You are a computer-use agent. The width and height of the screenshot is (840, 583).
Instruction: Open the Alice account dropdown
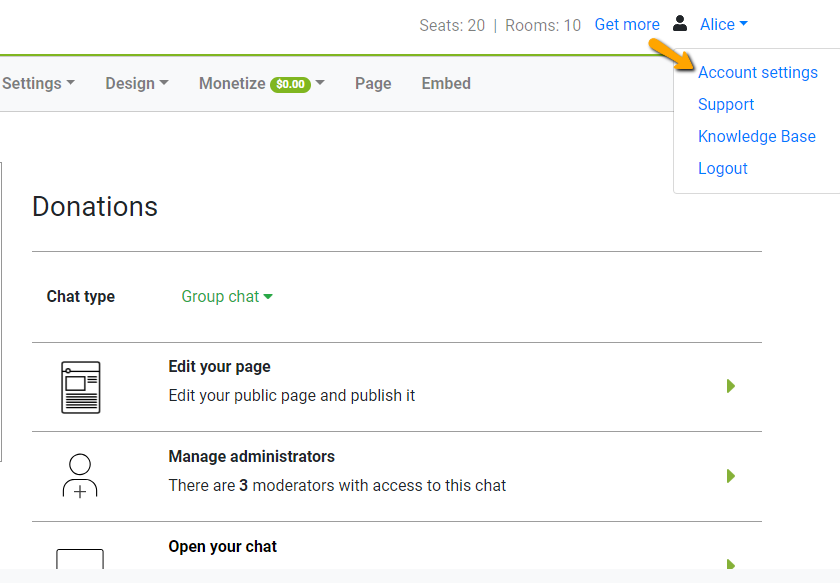pyautogui.click(x=723, y=24)
